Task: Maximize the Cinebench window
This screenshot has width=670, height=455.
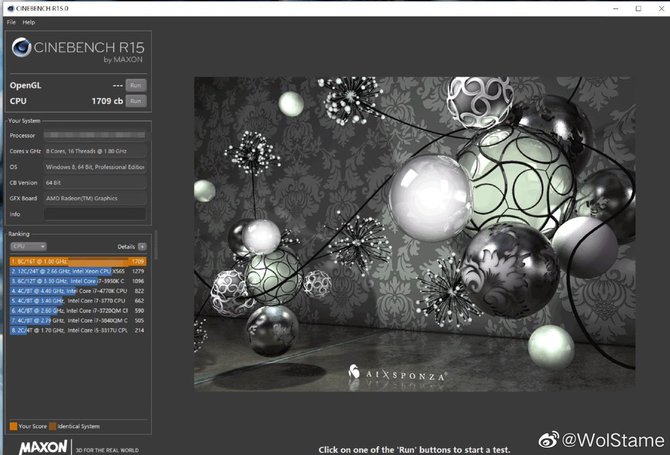Action: point(638,9)
